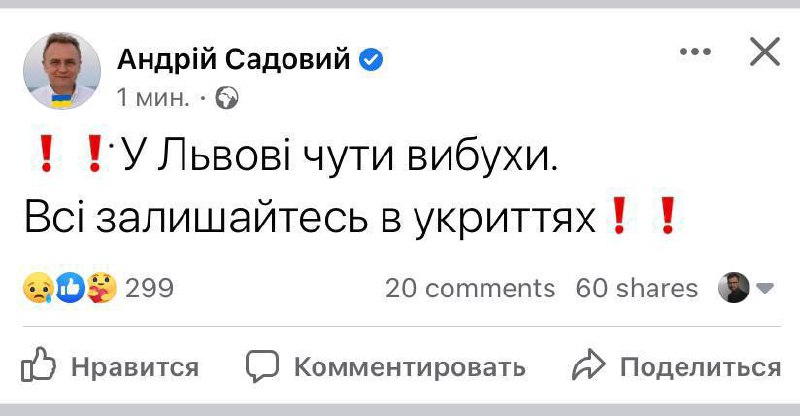800x416 pixels.
Task: Click the globe public audience icon
Action: [x=229, y=98]
